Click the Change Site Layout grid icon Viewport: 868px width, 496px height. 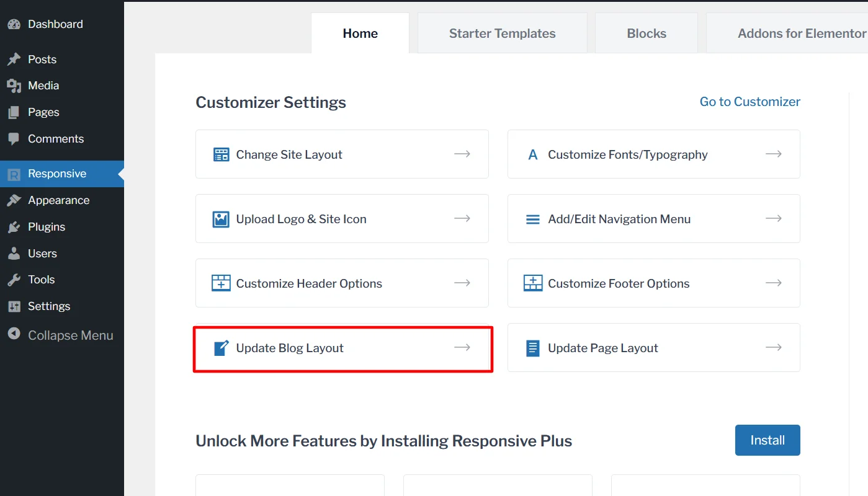[x=221, y=154]
